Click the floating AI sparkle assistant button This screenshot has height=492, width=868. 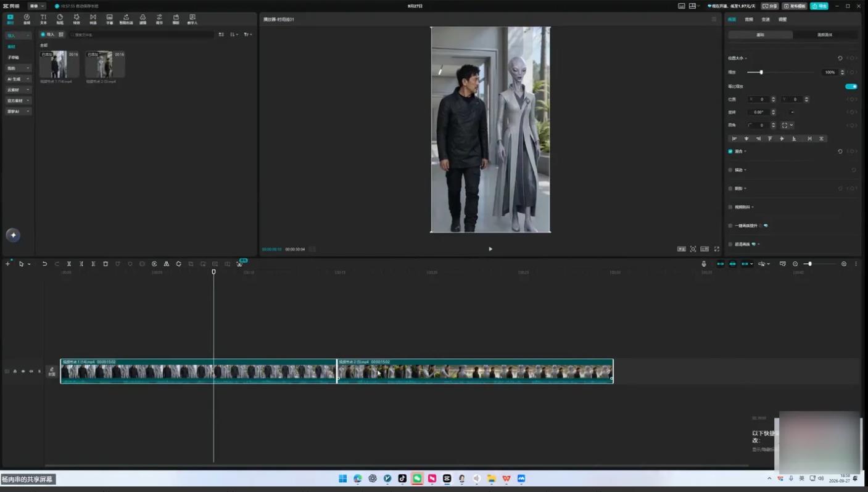click(x=13, y=235)
